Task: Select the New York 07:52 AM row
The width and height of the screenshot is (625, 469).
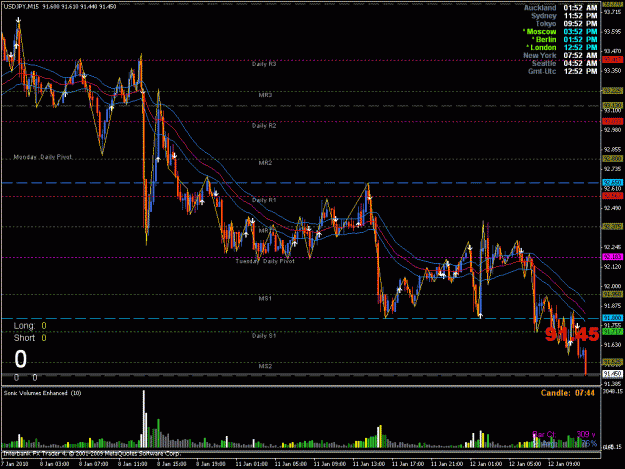Action: [x=560, y=55]
